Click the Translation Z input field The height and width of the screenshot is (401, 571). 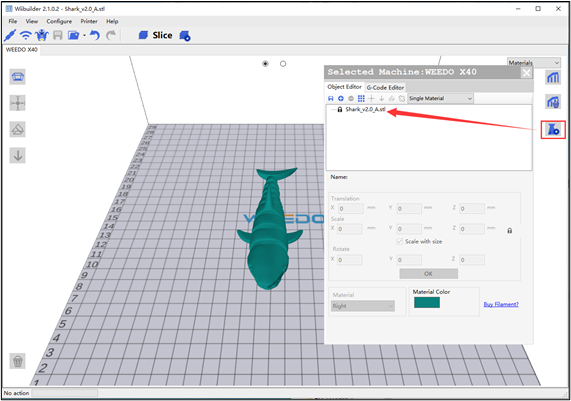[x=472, y=209]
